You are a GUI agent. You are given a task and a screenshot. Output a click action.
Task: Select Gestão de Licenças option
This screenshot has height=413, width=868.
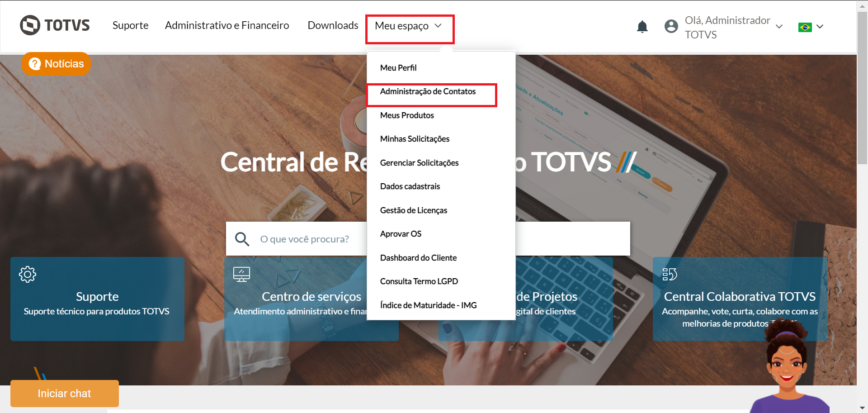tap(413, 210)
